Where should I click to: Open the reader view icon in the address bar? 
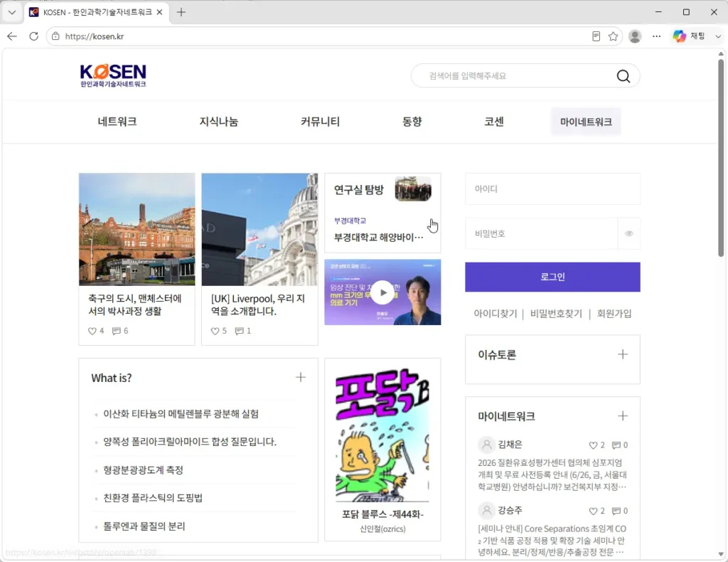[x=596, y=36]
